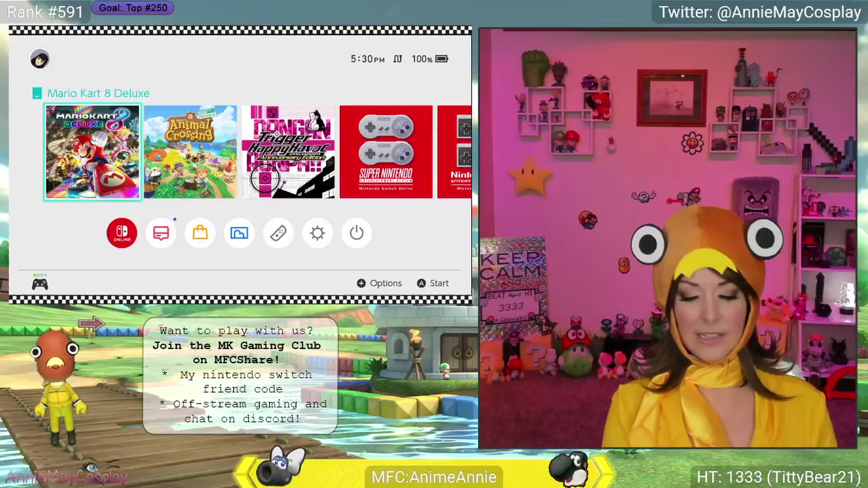The image size is (868, 488).
Task: Click the MFC:AnimeAnnie banner label
Action: (x=434, y=477)
